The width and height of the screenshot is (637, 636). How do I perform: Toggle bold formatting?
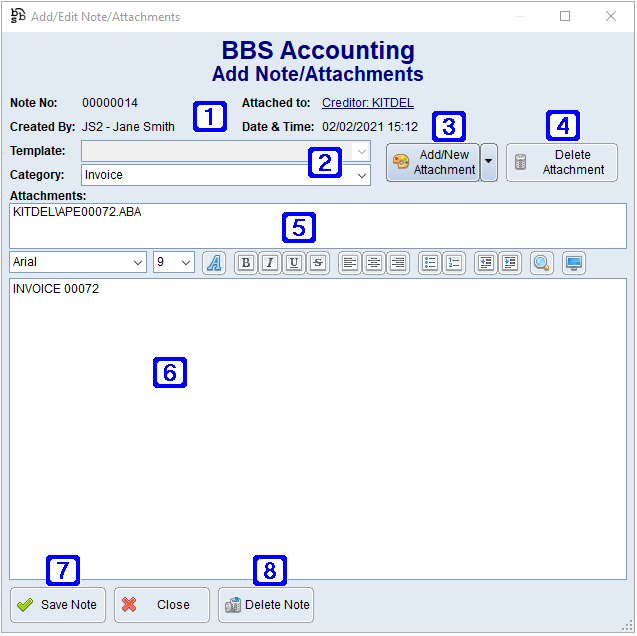pos(246,263)
